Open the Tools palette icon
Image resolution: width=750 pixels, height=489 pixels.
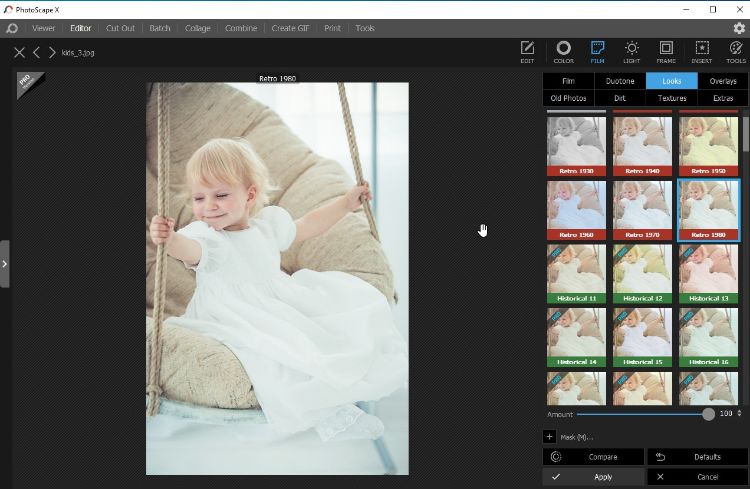(735, 51)
